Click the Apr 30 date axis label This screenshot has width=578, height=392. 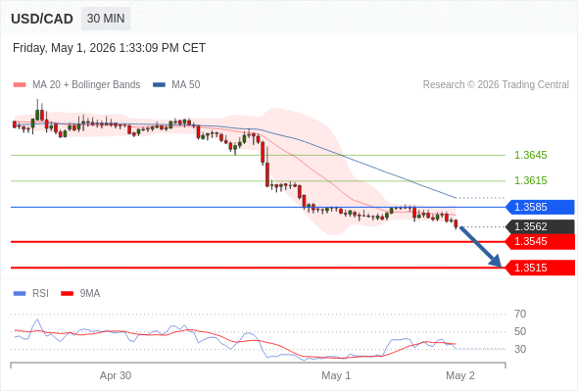(x=116, y=375)
